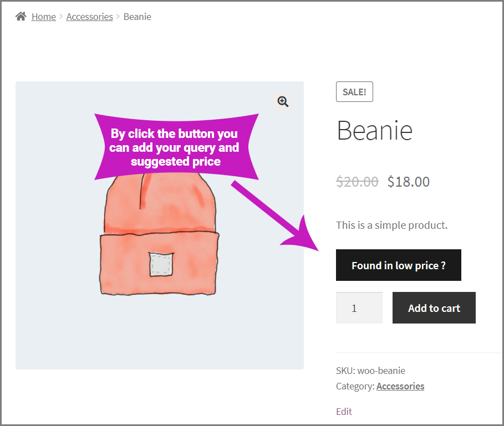Image resolution: width=504 pixels, height=426 pixels.
Task: Click the purple arrow pointing to button
Action: click(x=275, y=215)
